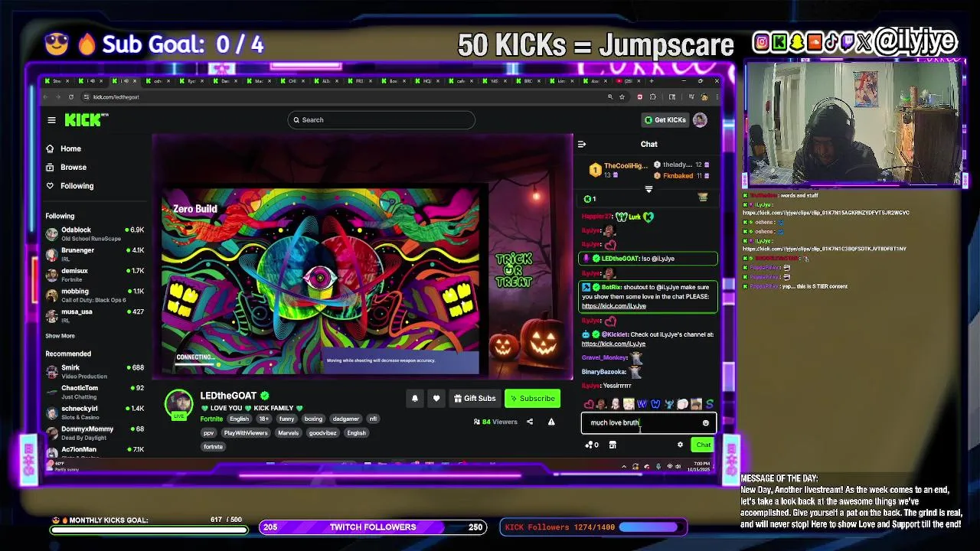Click the KICK logo
The image size is (980, 551).
pos(86,120)
